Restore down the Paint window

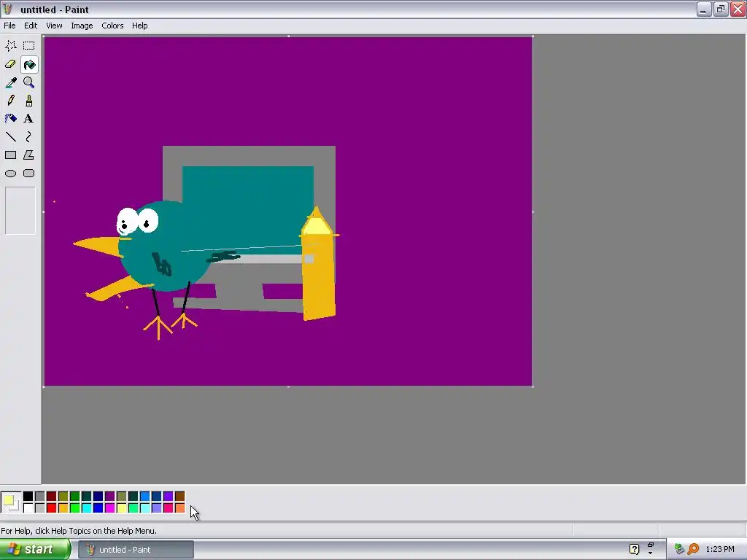point(721,9)
